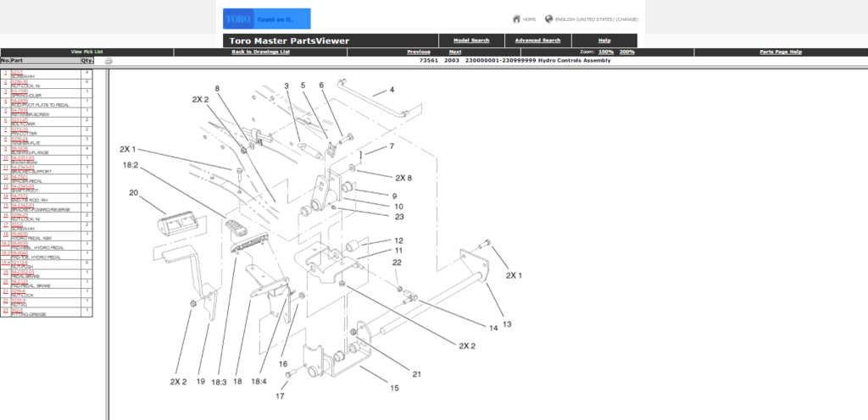Open the Help tab in header

(604, 41)
